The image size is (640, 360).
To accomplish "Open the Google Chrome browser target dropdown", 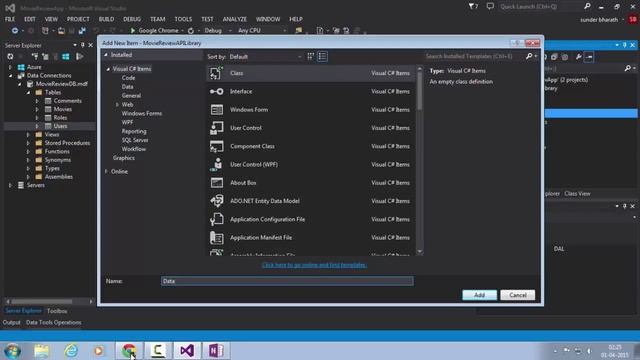I will point(182,31).
